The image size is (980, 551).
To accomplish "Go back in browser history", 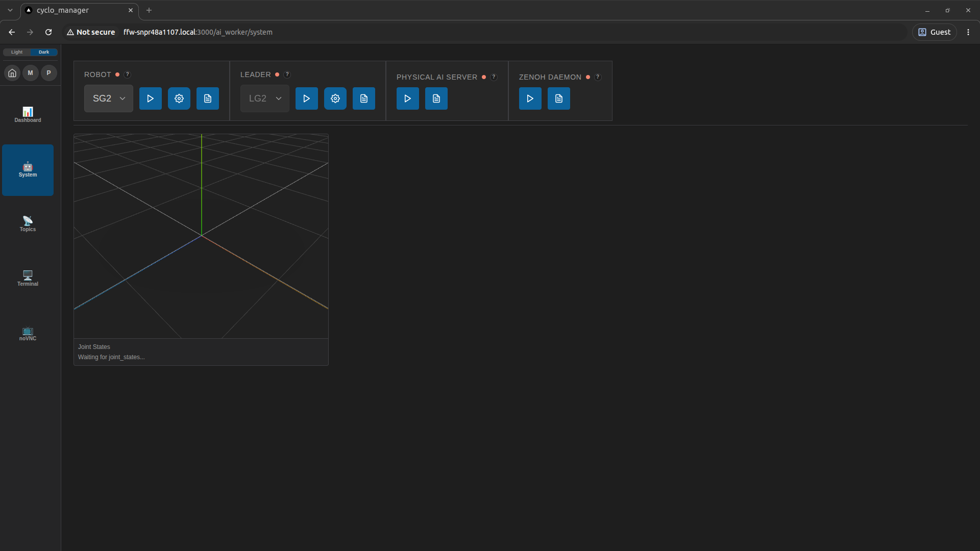I will pyautogui.click(x=12, y=32).
